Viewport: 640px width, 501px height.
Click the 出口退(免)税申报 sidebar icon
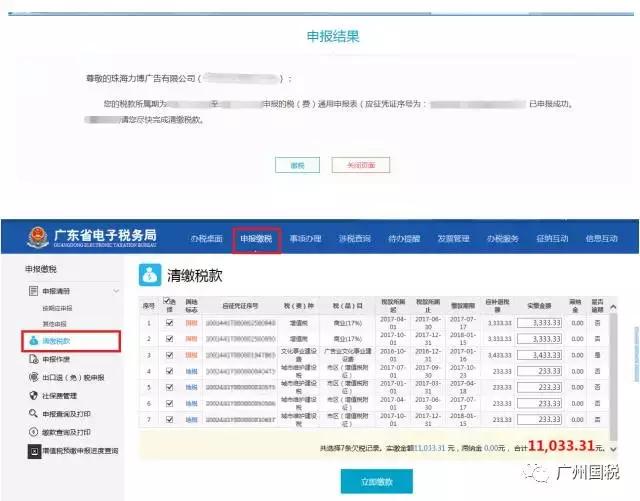coord(33,377)
